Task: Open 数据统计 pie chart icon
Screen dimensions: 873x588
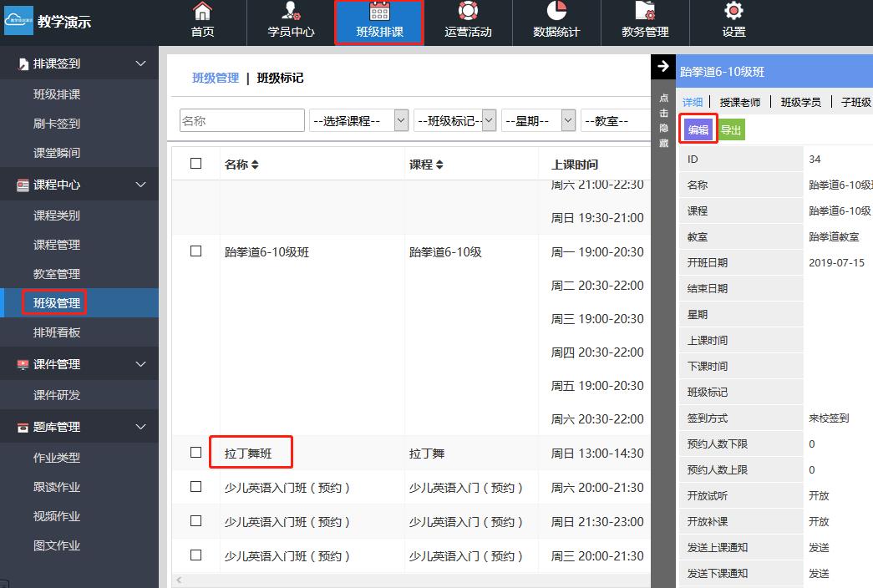Action: click(x=556, y=12)
